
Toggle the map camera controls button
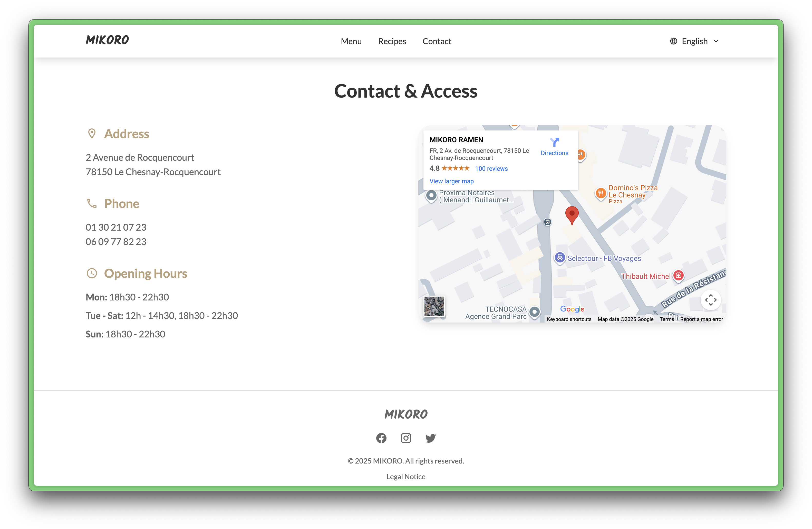click(711, 300)
